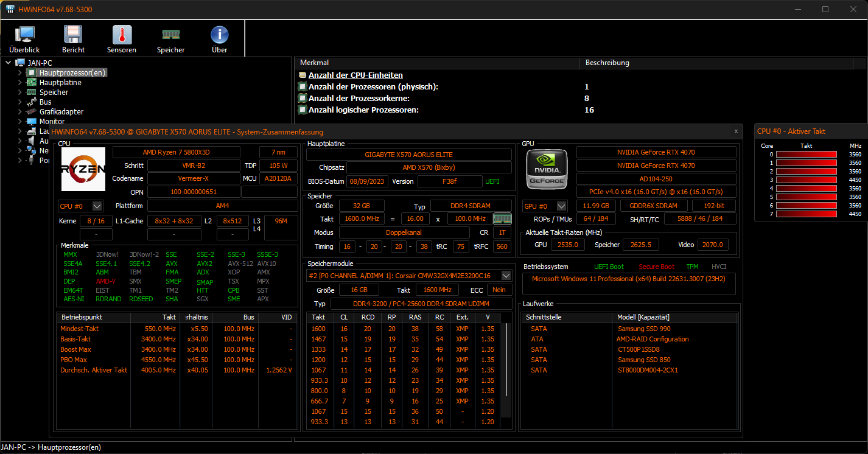Select the Bus tree entry
This screenshot has width=868, height=454.
coord(46,102)
